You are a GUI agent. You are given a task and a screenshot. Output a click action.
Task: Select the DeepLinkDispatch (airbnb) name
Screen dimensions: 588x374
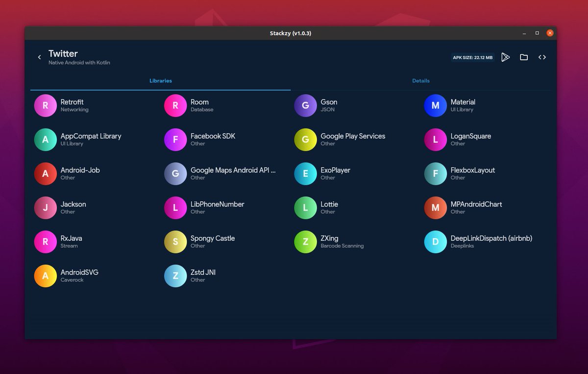pyautogui.click(x=491, y=238)
